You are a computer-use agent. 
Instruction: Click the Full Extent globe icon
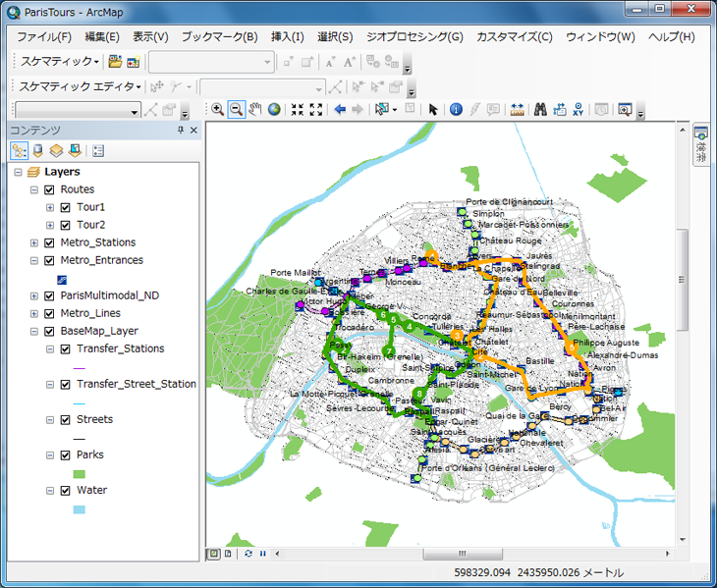coord(274,110)
